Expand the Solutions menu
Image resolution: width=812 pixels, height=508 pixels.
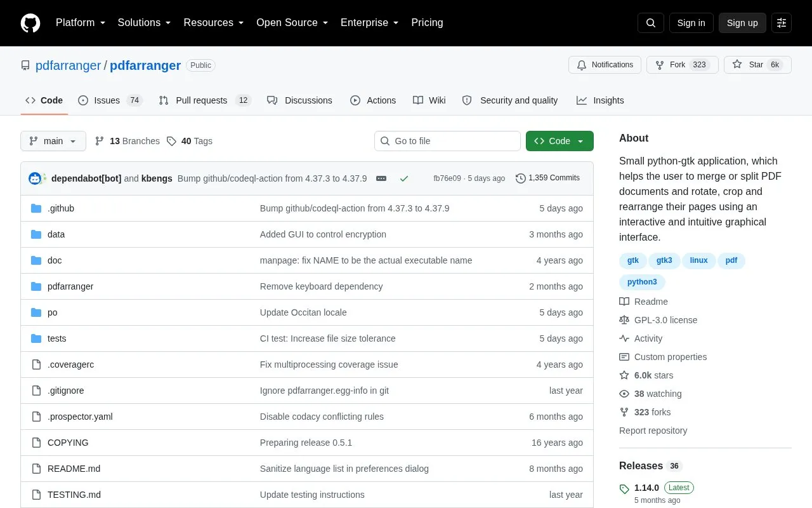pyautogui.click(x=145, y=23)
